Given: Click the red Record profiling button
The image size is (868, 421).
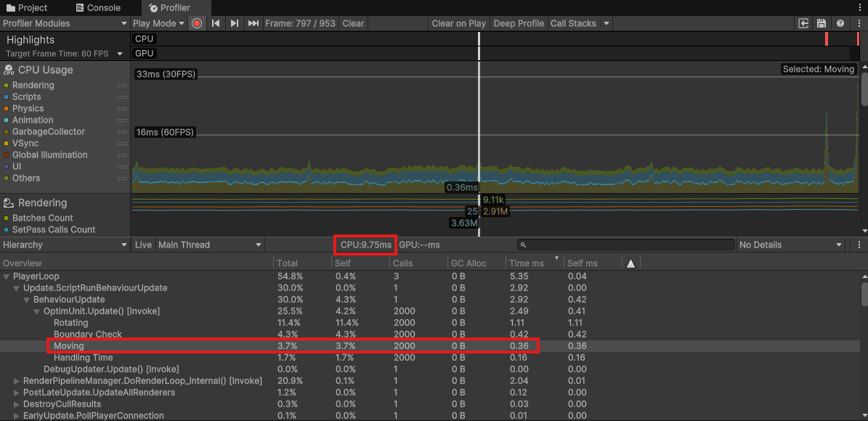Looking at the screenshot, I should coord(197,23).
